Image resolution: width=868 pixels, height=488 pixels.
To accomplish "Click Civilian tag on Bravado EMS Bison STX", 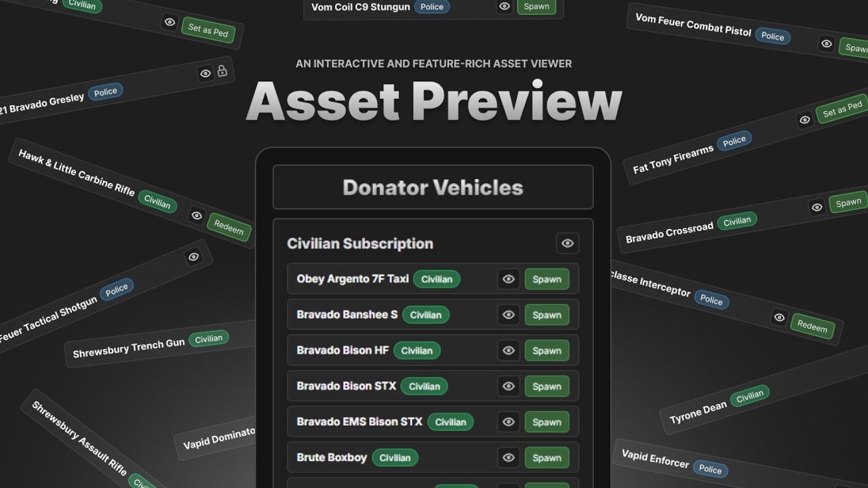I will click(x=451, y=422).
